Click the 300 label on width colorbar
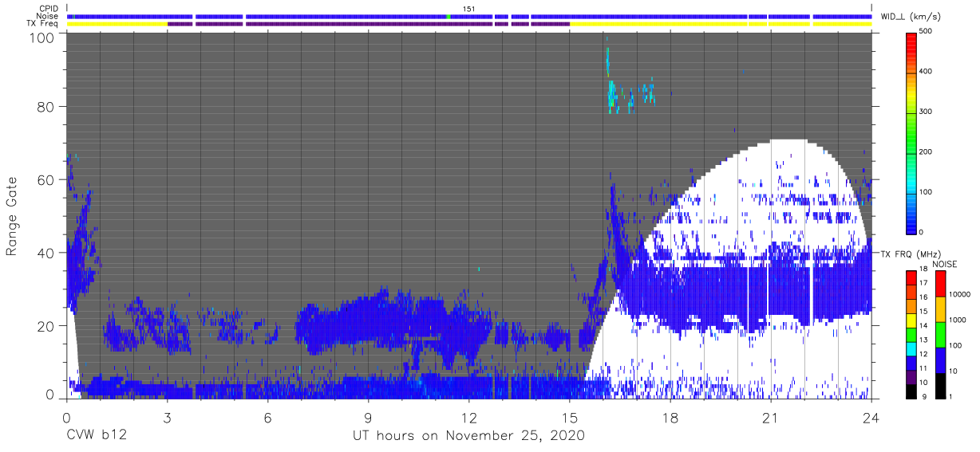 tap(927, 112)
